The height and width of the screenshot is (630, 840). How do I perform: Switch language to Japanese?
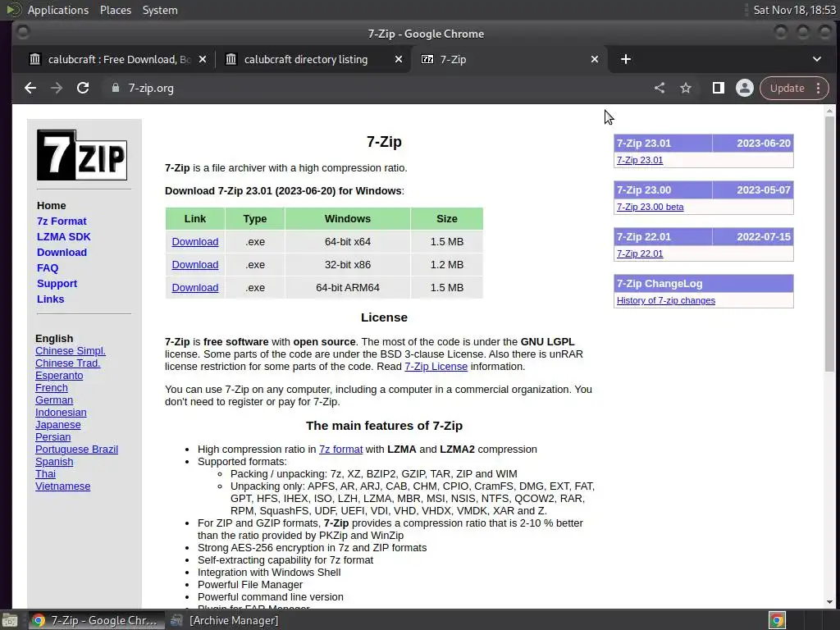coord(58,425)
